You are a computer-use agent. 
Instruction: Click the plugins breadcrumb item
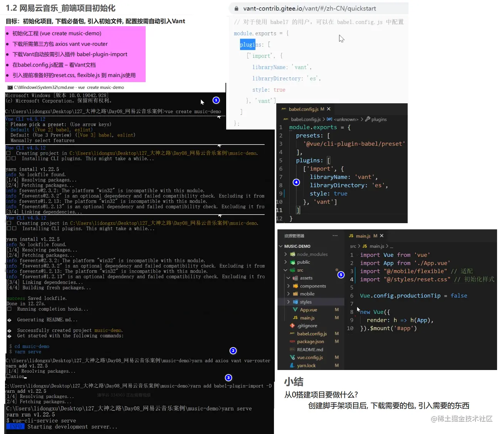pyautogui.click(x=379, y=119)
